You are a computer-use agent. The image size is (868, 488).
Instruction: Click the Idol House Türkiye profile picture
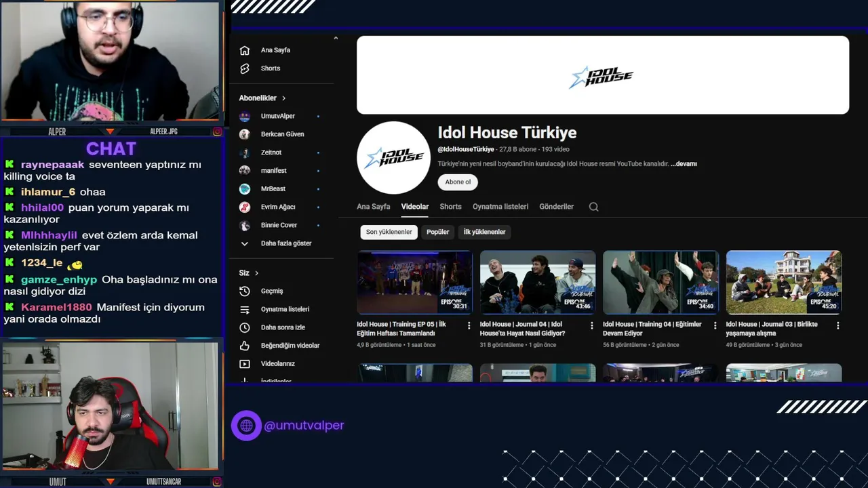click(x=393, y=158)
